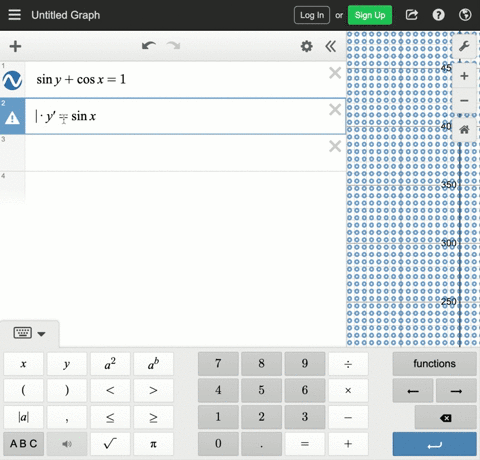
Task: Open the language globe icon
Action: pos(465,15)
